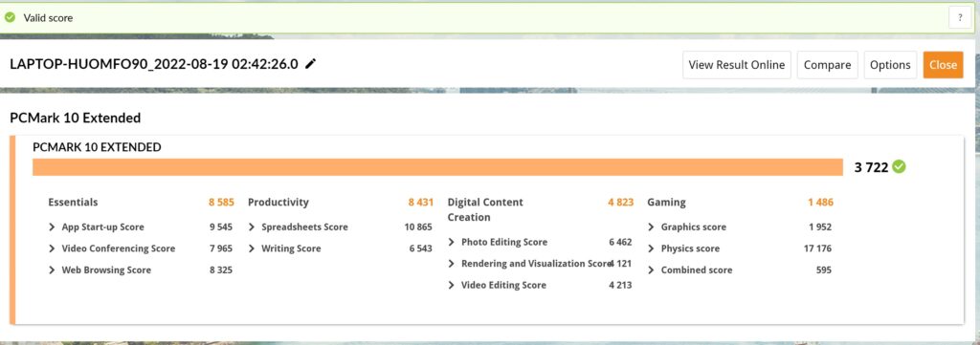Open View Result Online

(736, 65)
